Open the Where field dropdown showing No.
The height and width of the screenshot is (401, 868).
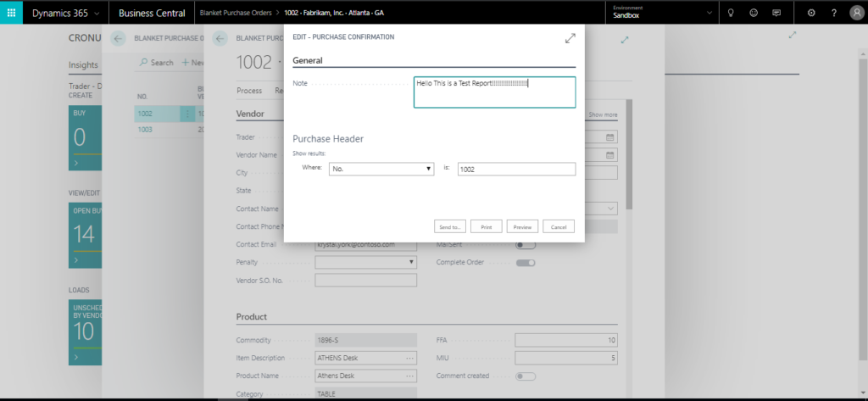pos(381,169)
